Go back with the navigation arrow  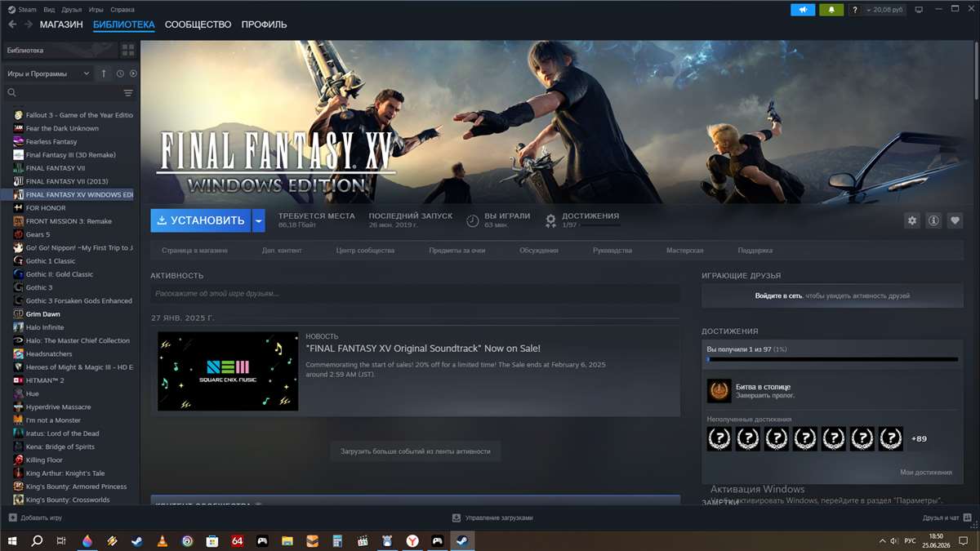12,24
